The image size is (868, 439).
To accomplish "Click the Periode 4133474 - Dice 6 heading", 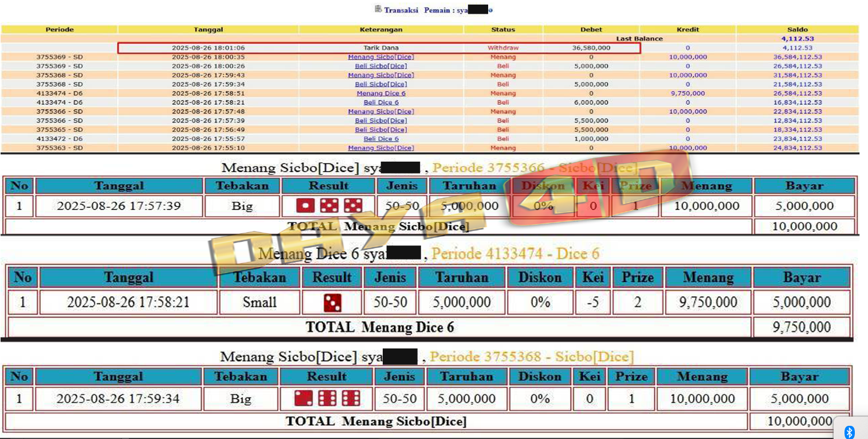I will click(515, 253).
